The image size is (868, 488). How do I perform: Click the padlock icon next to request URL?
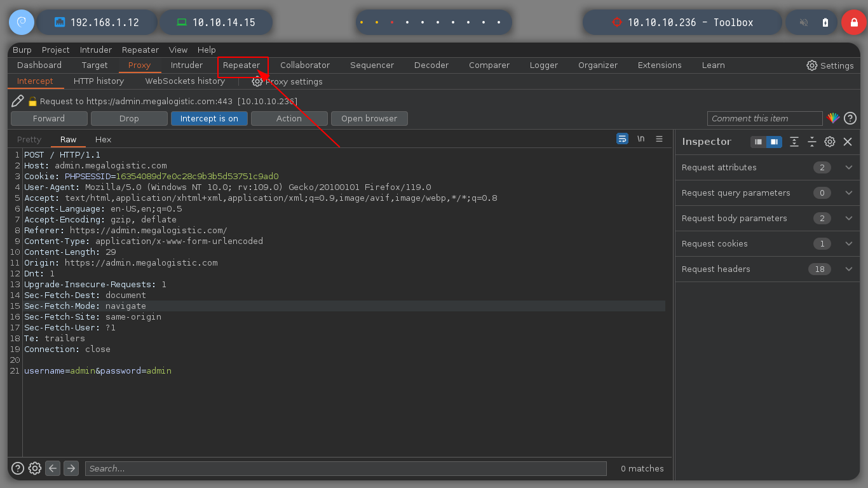(33, 102)
